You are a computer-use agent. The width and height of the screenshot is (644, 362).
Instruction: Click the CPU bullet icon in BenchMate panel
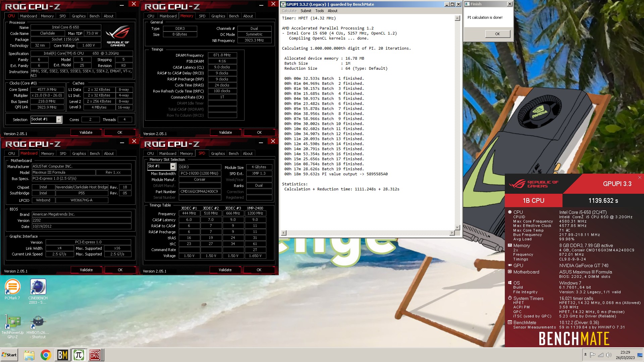click(x=510, y=212)
